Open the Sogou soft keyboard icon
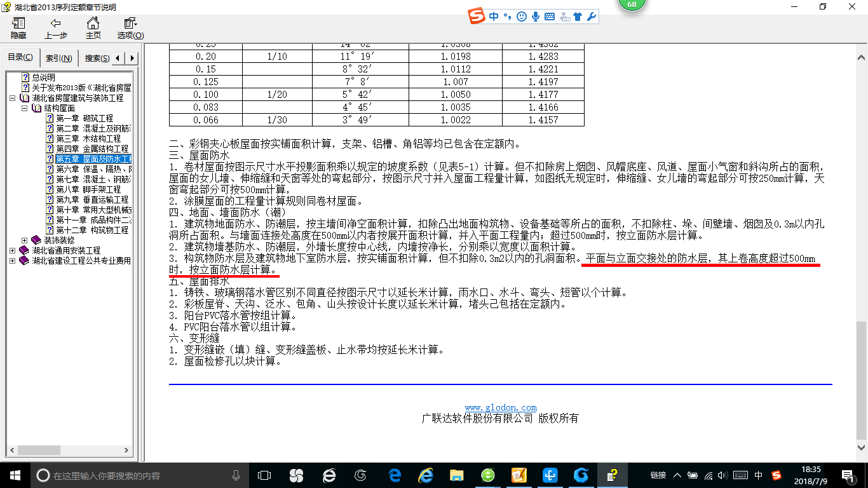Screen dimensions: 868x488 coord(550,17)
